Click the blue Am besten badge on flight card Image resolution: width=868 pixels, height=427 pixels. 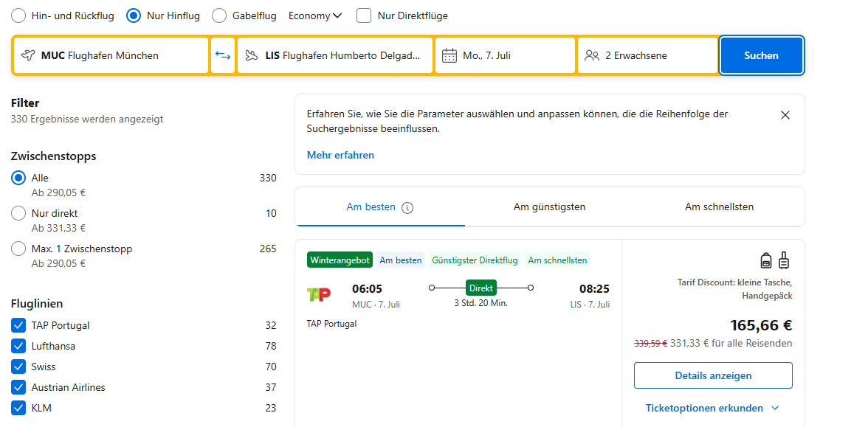(x=401, y=260)
